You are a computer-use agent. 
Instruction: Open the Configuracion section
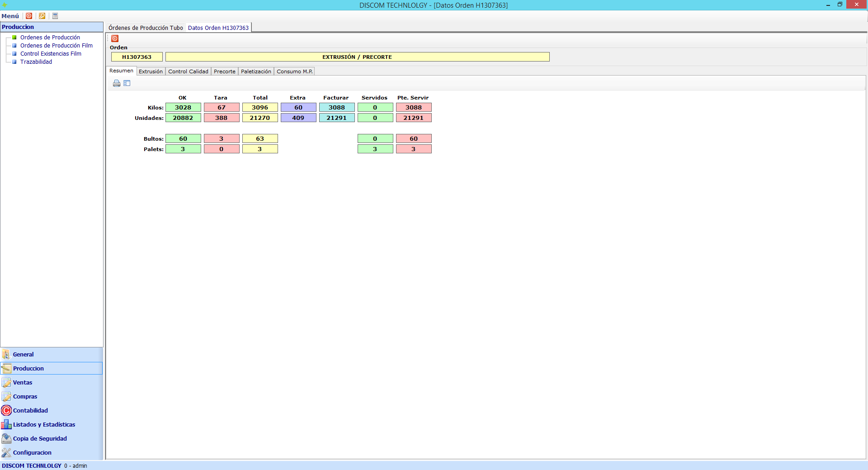(x=32, y=452)
